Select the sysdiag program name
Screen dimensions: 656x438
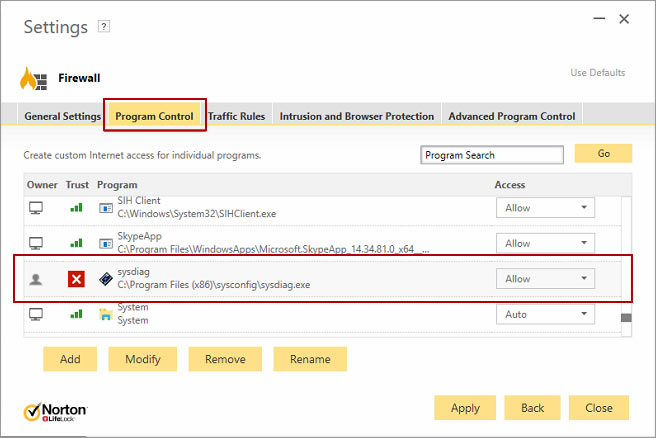[x=133, y=272]
